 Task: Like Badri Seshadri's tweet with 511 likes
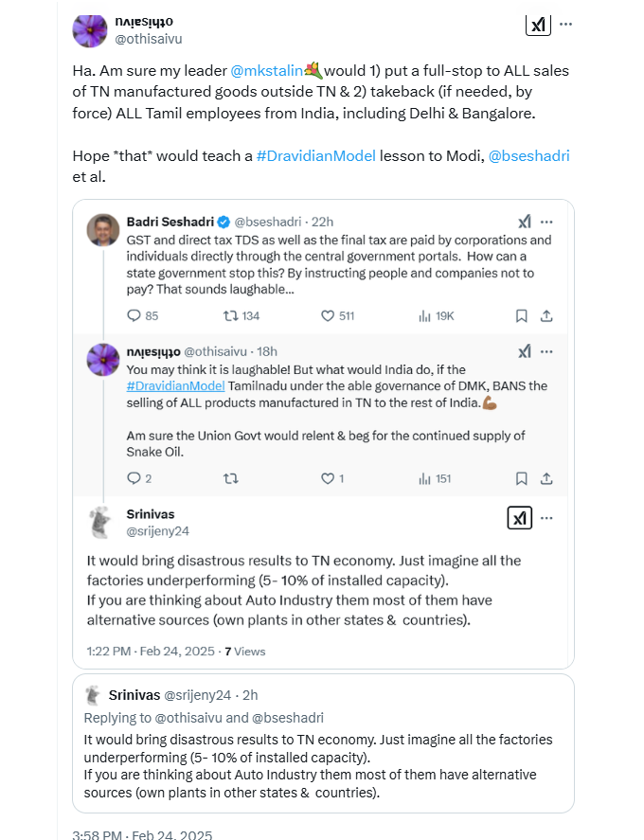[x=329, y=315]
